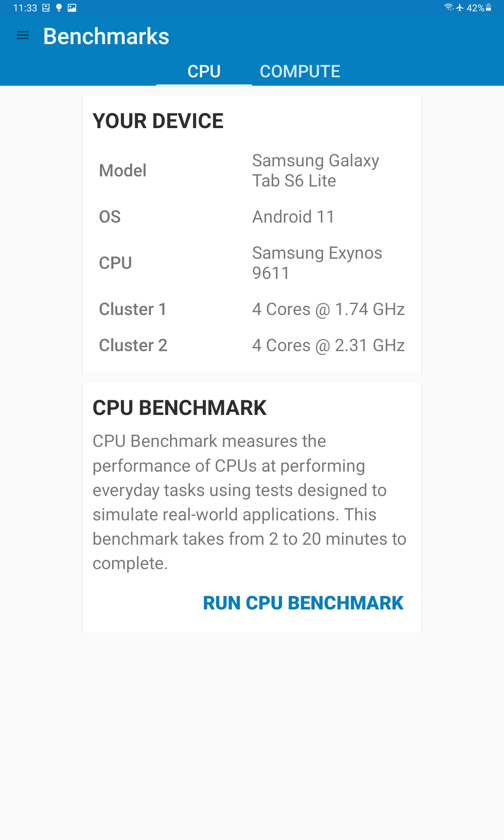The image size is (504, 840).
Task: Tap the Android 11 OS value
Action: coord(293,217)
